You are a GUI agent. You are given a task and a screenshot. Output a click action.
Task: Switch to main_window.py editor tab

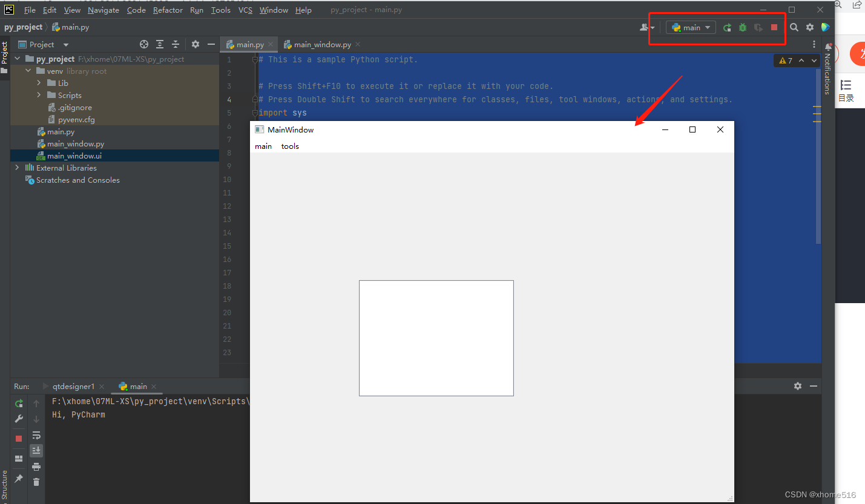[x=323, y=45]
